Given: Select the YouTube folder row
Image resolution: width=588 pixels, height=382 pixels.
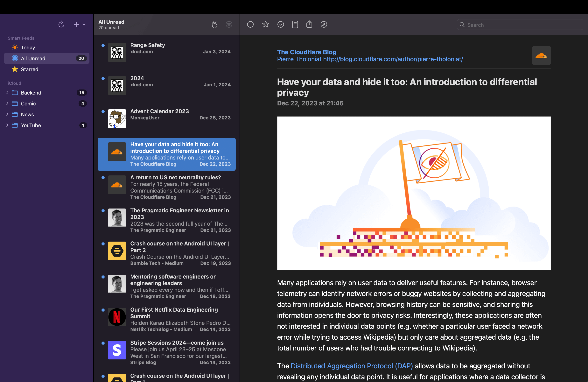Looking at the screenshot, I should (x=47, y=125).
